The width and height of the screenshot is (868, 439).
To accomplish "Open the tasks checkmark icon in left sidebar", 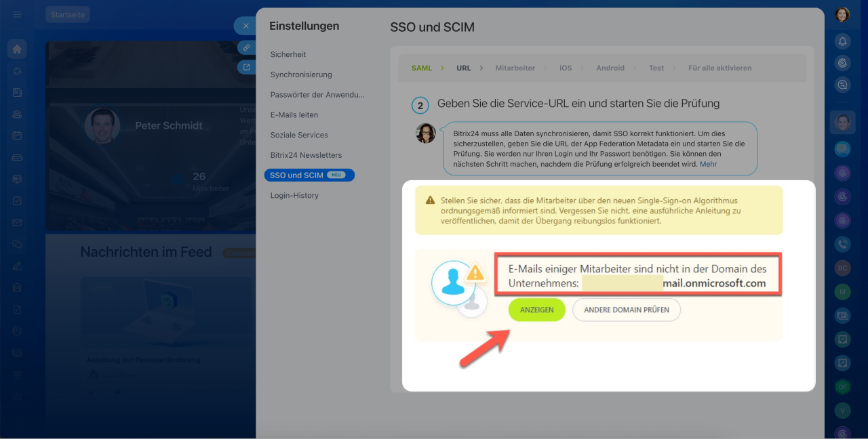I will pyautogui.click(x=17, y=201).
